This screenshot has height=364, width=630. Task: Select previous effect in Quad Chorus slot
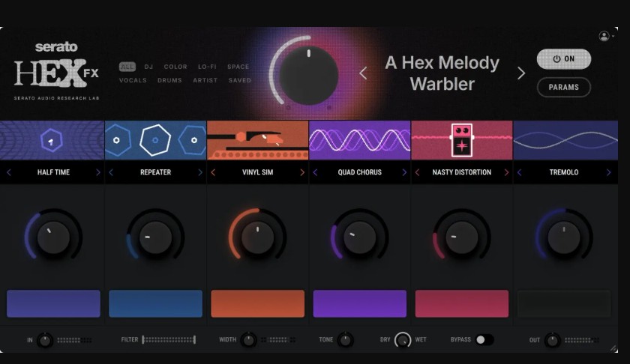316,172
